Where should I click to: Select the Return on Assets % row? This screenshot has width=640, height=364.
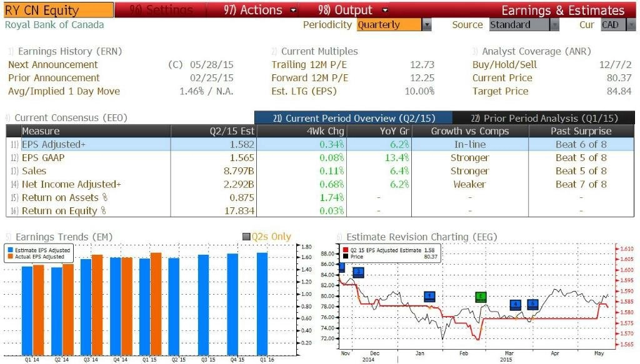click(320, 197)
